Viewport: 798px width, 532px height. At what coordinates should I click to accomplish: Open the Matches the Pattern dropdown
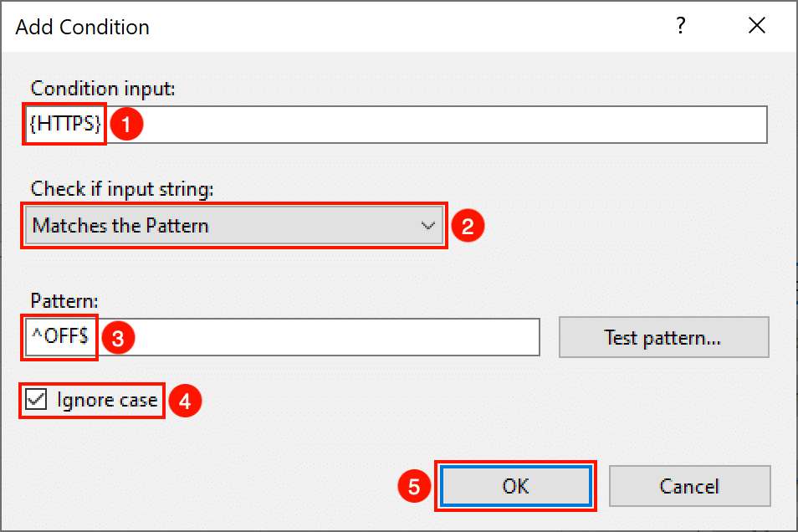pyautogui.click(x=234, y=226)
